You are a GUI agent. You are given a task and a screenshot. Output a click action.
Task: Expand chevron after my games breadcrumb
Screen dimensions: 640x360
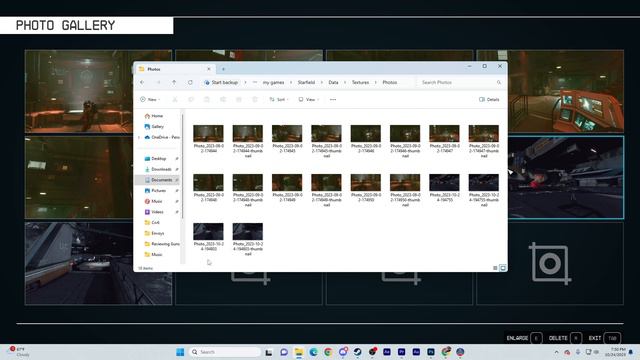pos(291,82)
